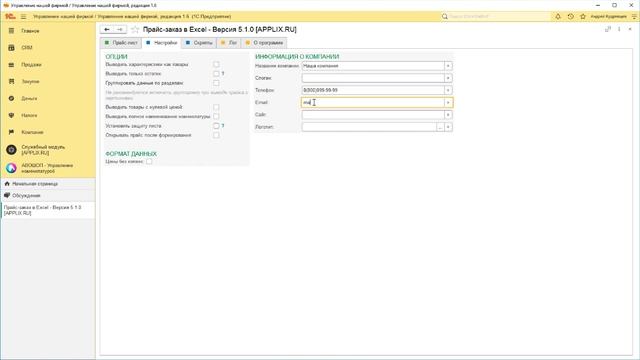Click inside the Email input field
The height and width of the screenshot is (360, 640).
373,102
